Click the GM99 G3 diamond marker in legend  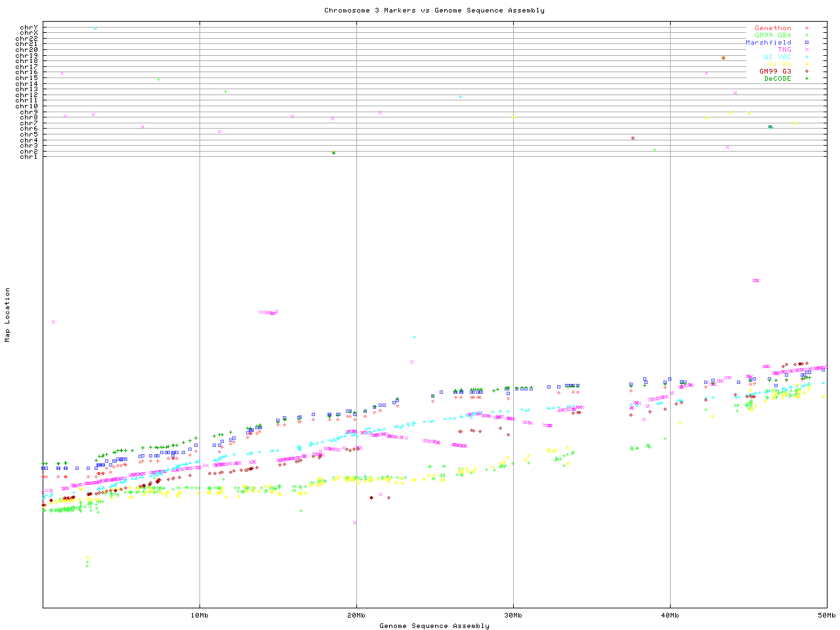[x=807, y=72]
